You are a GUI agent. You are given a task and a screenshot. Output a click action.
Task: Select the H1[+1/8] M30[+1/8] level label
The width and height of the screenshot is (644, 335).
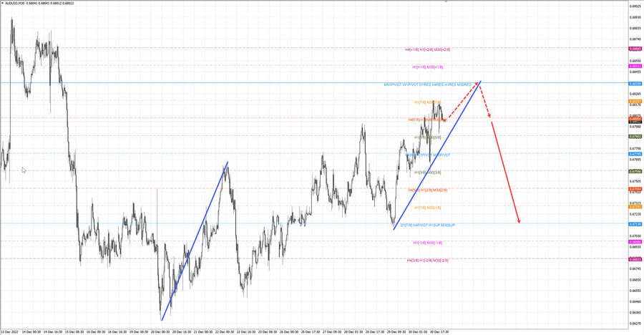point(428,67)
